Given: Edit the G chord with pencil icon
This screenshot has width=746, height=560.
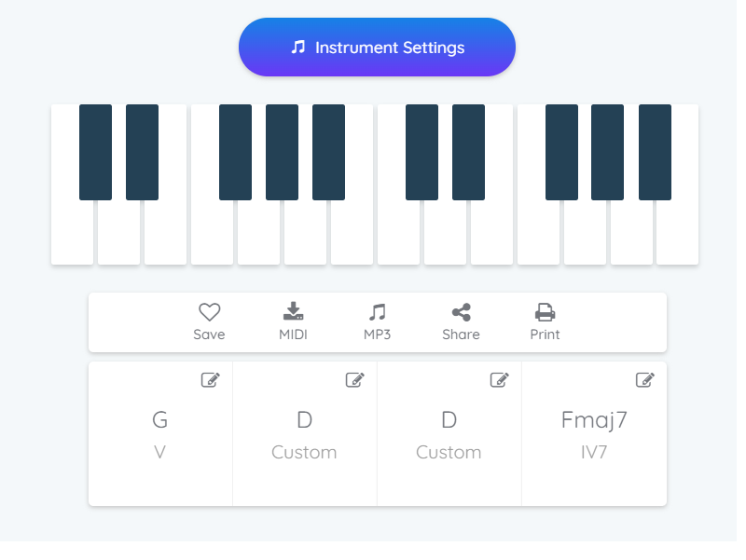Looking at the screenshot, I should pyautogui.click(x=211, y=380).
